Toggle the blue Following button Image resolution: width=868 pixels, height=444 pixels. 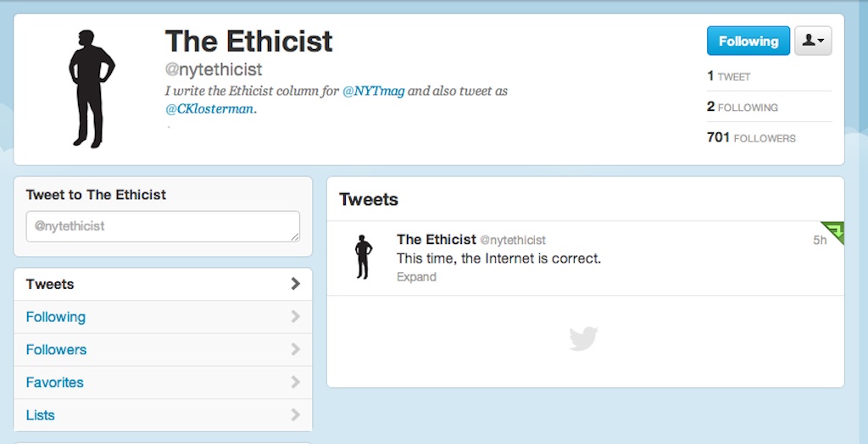tap(748, 41)
